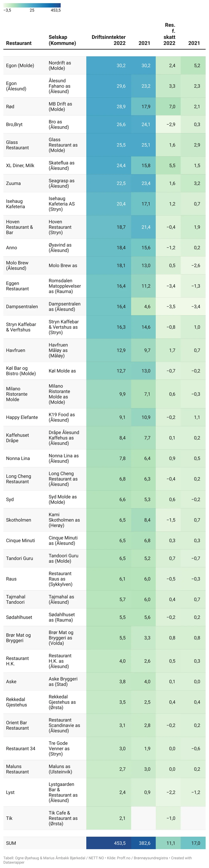Screen dimensions: 209x868
Task: Select the K19 Food as (Ålesund) cell
Action: 62,417
